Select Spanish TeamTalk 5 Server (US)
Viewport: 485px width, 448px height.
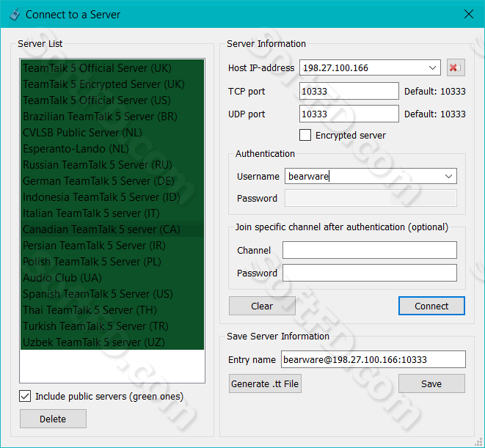112,294
